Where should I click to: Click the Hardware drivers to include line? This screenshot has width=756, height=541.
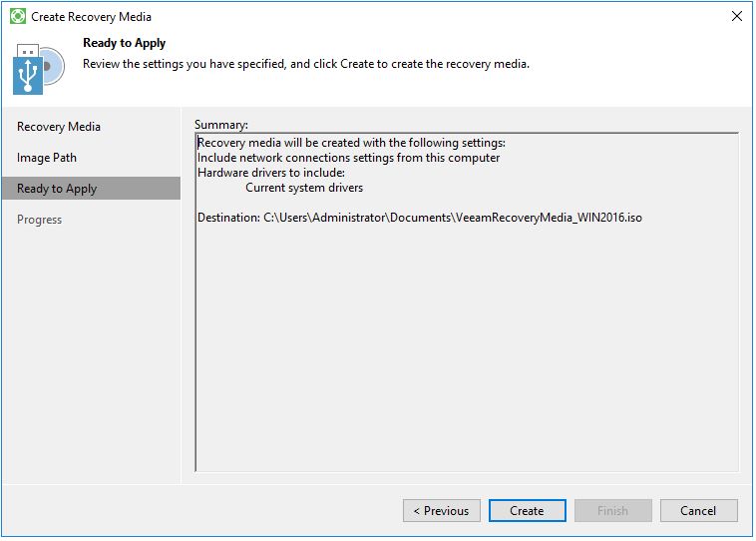(271, 173)
